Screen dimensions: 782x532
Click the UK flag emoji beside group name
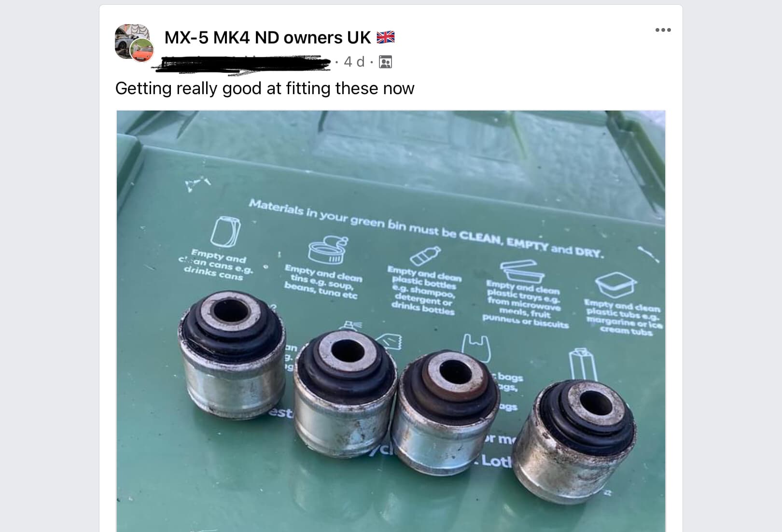coord(386,37)
